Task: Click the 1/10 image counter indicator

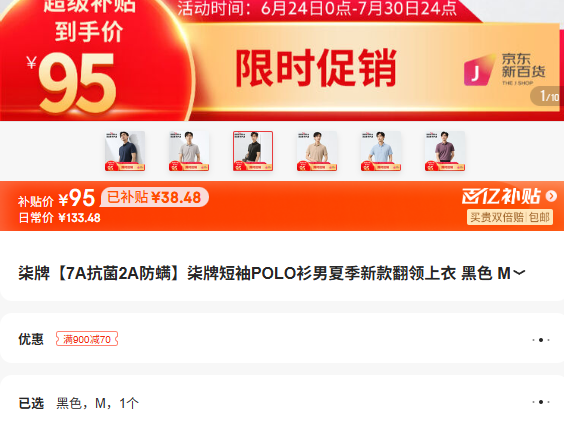Action: click(x=547, y=96)
